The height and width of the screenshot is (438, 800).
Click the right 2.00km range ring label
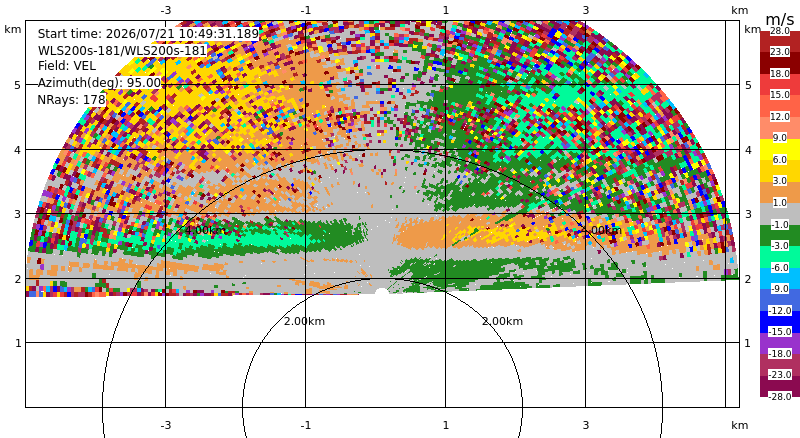tap(503, 321)
